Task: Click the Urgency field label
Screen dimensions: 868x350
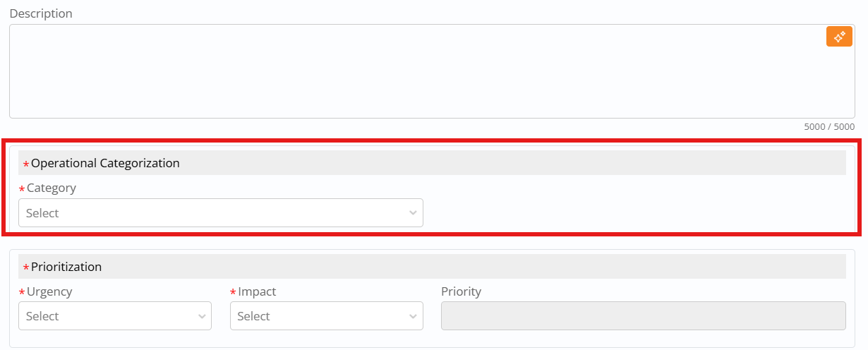Action: 49,291
